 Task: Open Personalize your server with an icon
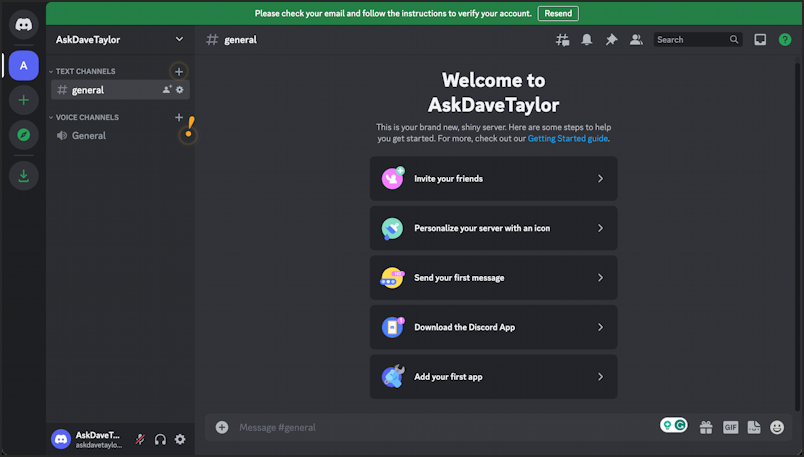(493, 228)
